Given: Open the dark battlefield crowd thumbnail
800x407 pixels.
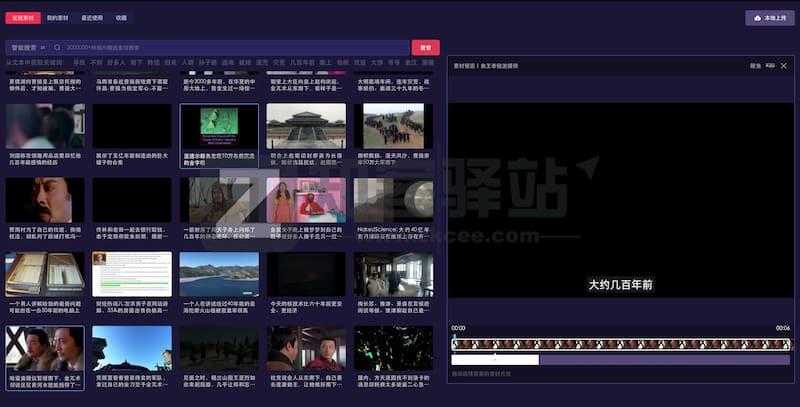Looking at the screenshot, I should pos(219,348).
